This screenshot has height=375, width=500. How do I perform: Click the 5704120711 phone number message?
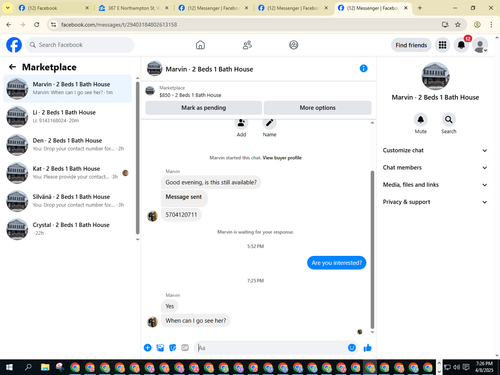tap(181, 215)
